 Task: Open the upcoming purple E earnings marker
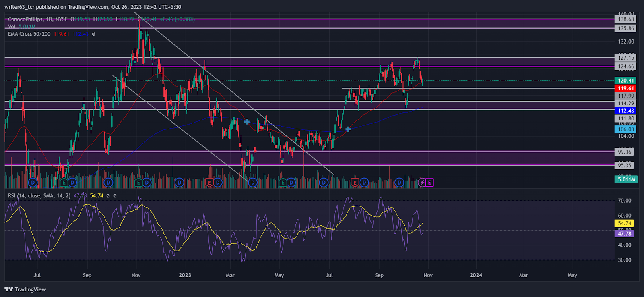tap(429, 183)
